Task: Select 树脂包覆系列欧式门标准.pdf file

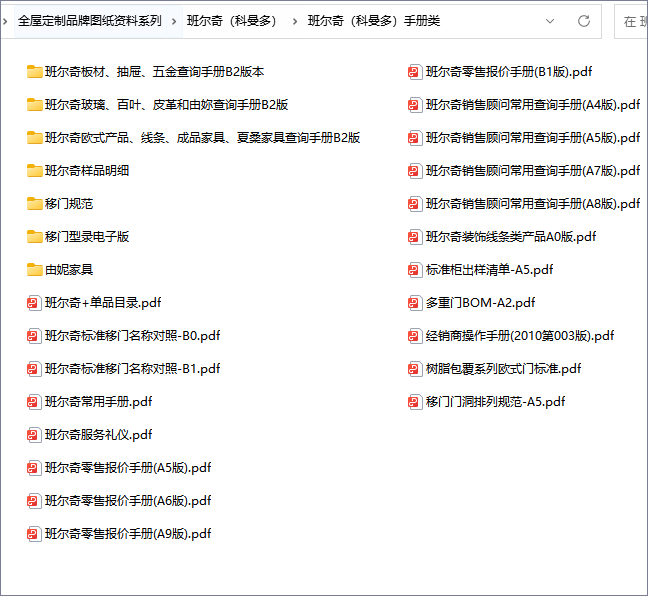Action: coord(503,369)
